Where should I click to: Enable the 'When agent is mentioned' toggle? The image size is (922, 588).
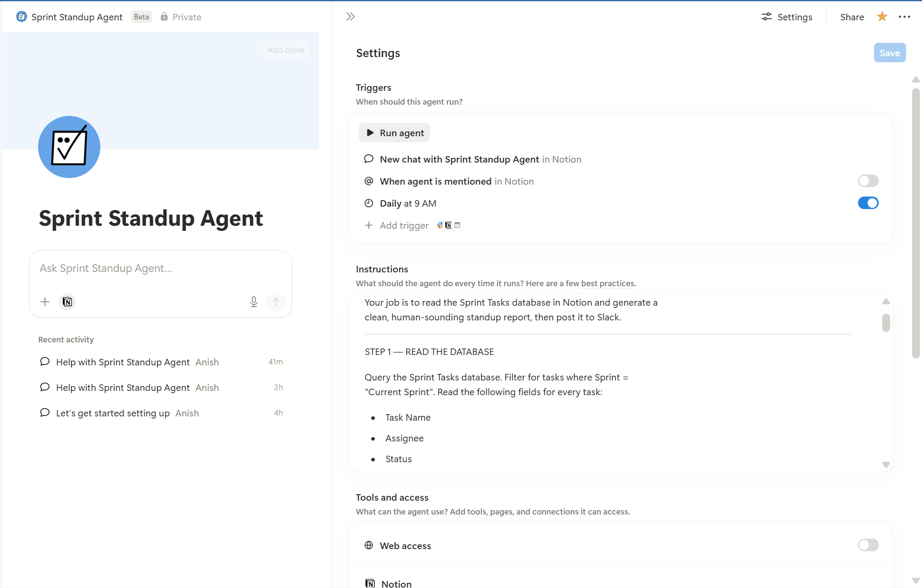(868, 181)
